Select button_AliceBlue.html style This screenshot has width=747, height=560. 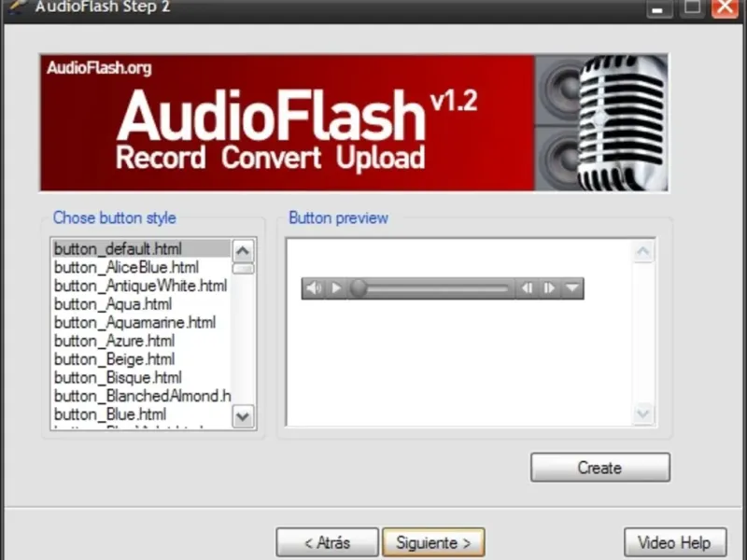pyautogui.click(x=141, y=267)
